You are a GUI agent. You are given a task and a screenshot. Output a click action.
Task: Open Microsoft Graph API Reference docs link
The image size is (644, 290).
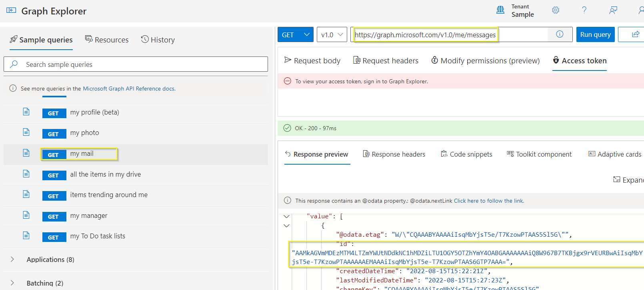(128, 89)
